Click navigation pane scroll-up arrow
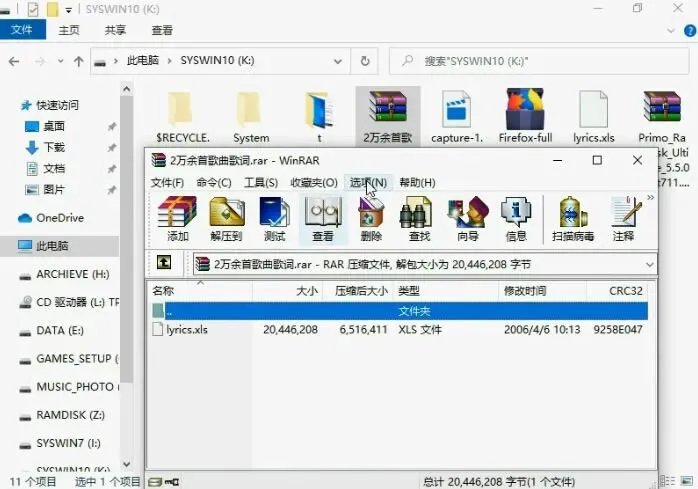 coord(126,90)
